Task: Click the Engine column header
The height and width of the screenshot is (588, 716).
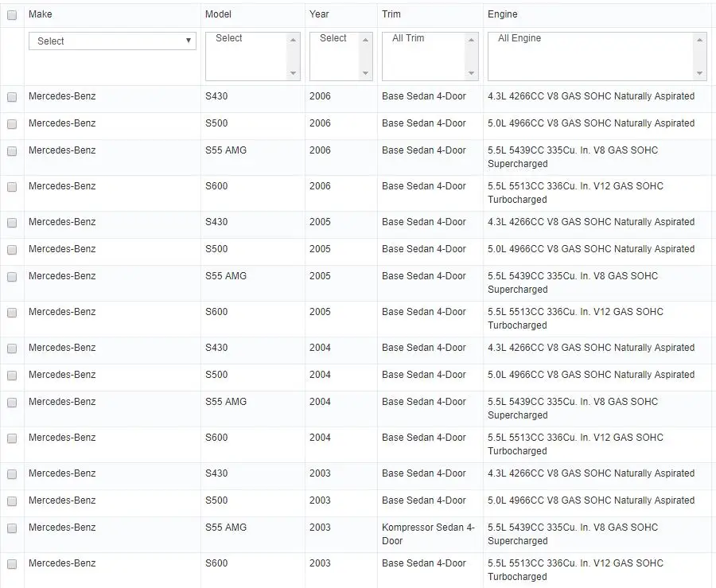Action: [502, 14]
